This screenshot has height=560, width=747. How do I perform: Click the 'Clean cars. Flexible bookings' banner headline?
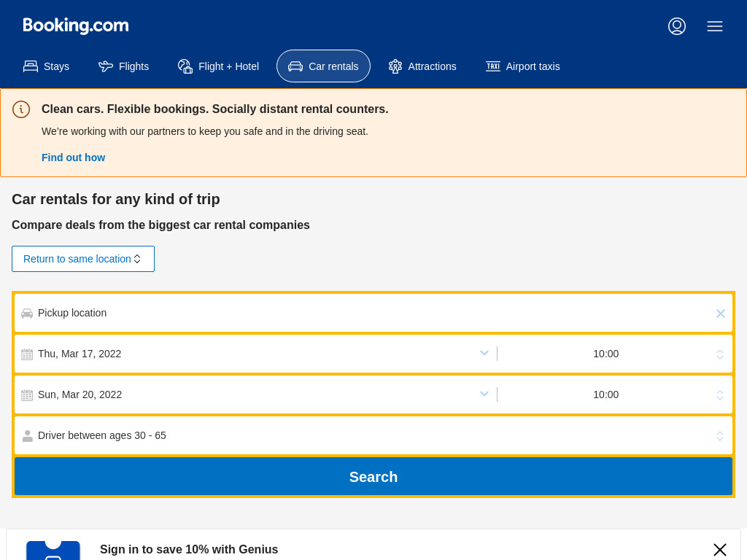tap(215, 109)
